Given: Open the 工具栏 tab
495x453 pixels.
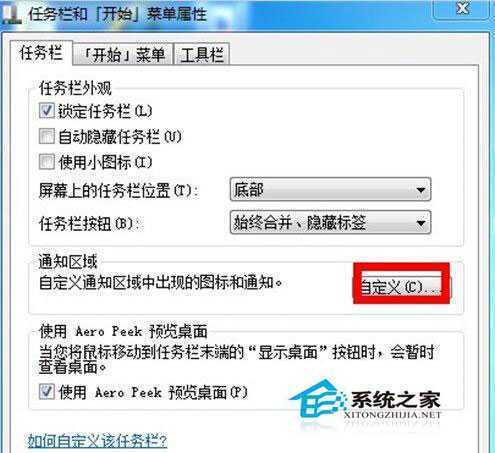Looking at the screenshot, I should tap(202, 54).
